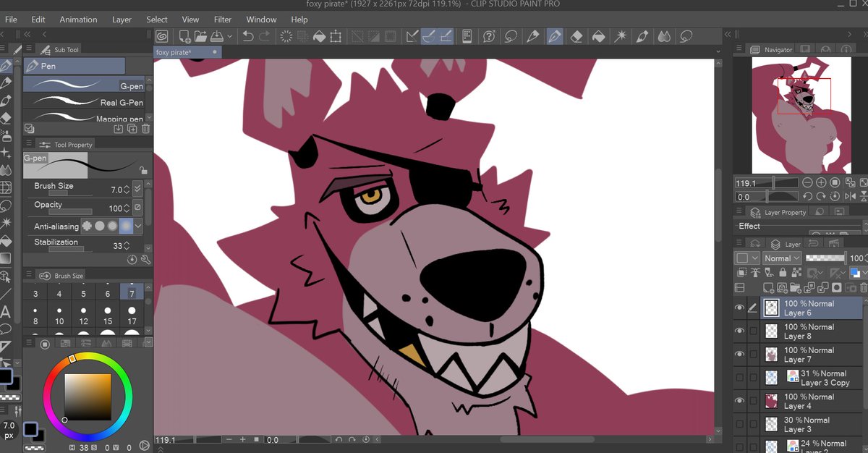Select the auto select wand icon in command bar
This screenshot has width=868, height=453.
[621, 36]
